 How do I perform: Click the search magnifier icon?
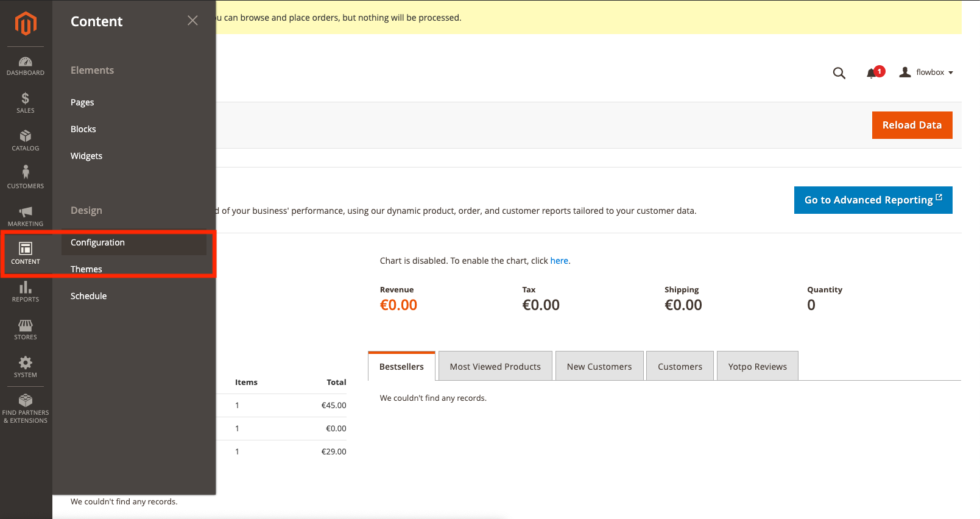pyautogui.click(x=839, y=73)
